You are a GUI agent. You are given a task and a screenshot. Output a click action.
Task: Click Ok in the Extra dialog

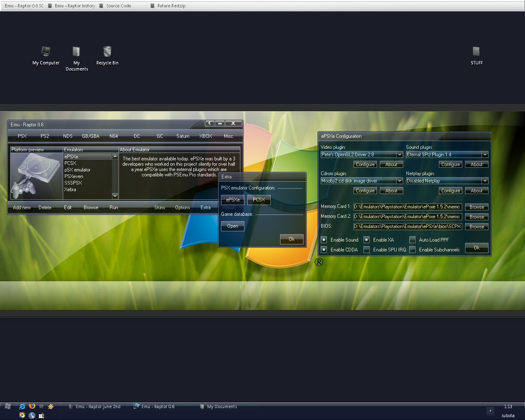pyautogui.click(x=292, y=239)
